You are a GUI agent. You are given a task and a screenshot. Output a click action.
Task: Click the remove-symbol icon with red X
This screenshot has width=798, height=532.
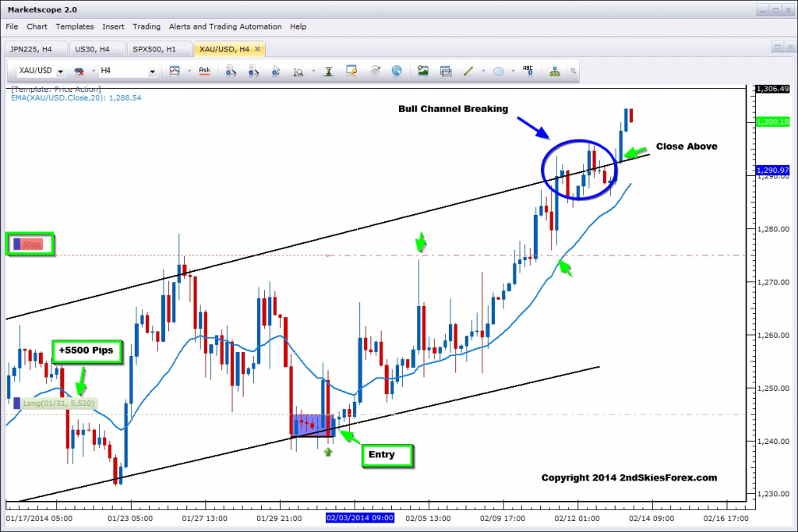pos(79,71)
